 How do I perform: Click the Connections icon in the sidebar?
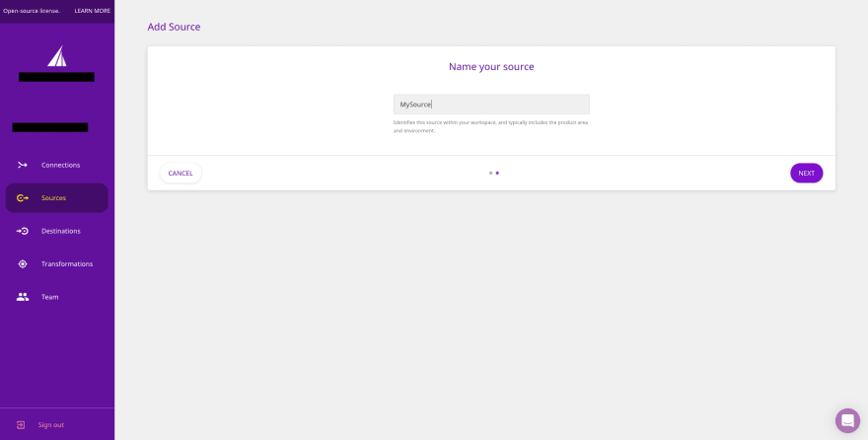click(x=23, y=165)
